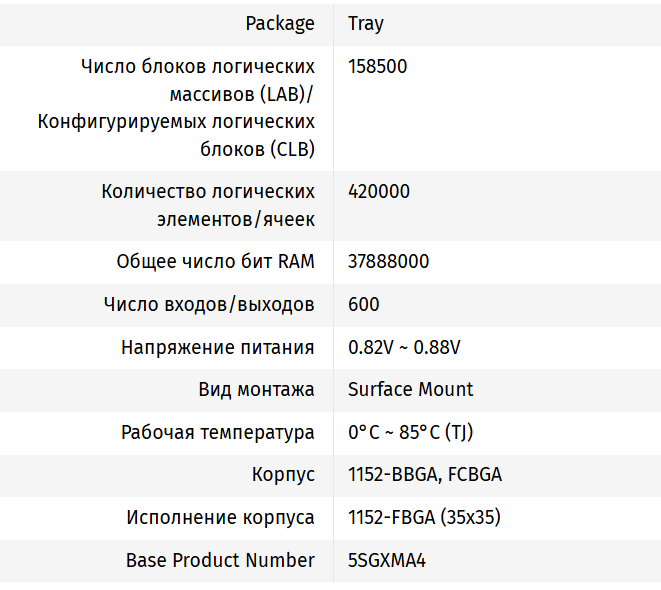Click the "Общее число бит RAM" label
This screenshot has height=590, width=661.
tap(215, 262)
